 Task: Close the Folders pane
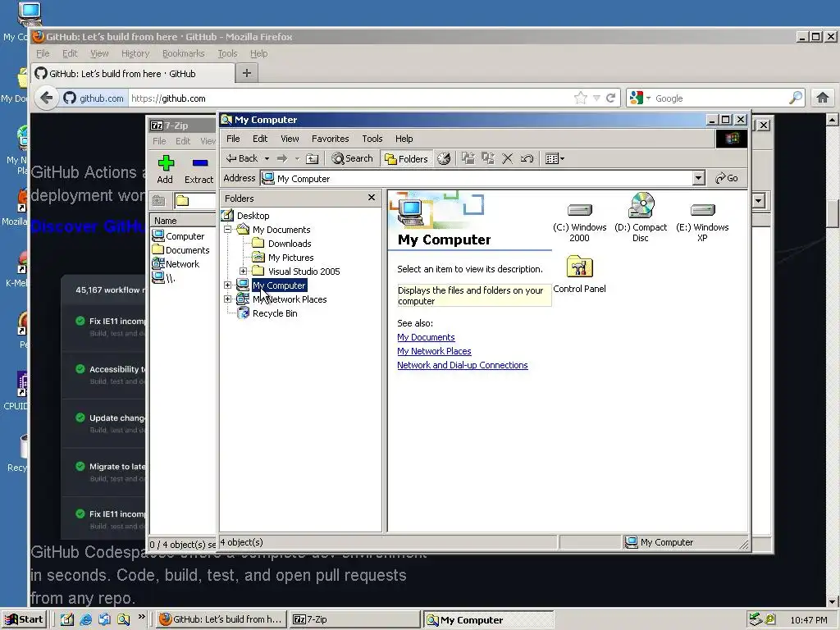(372, 198)
